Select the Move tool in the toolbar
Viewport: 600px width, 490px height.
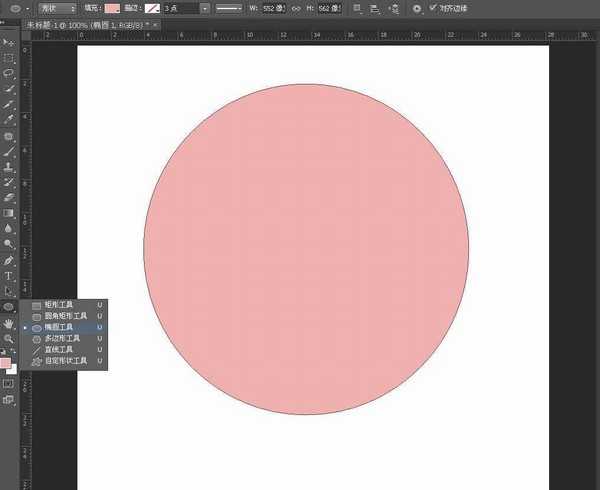click(x=8, y=44)
